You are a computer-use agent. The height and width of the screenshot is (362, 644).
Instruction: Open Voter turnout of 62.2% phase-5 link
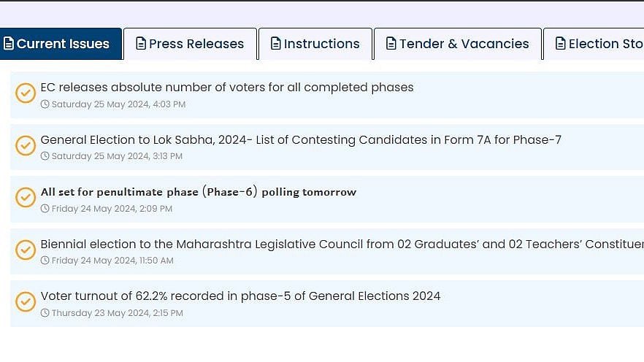click(x=240, y=296)
